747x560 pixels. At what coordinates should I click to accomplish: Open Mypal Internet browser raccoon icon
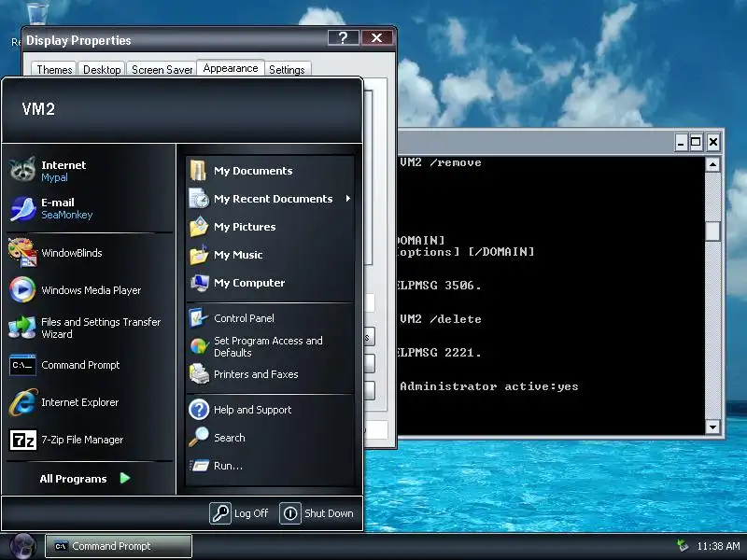click(22, 169)
